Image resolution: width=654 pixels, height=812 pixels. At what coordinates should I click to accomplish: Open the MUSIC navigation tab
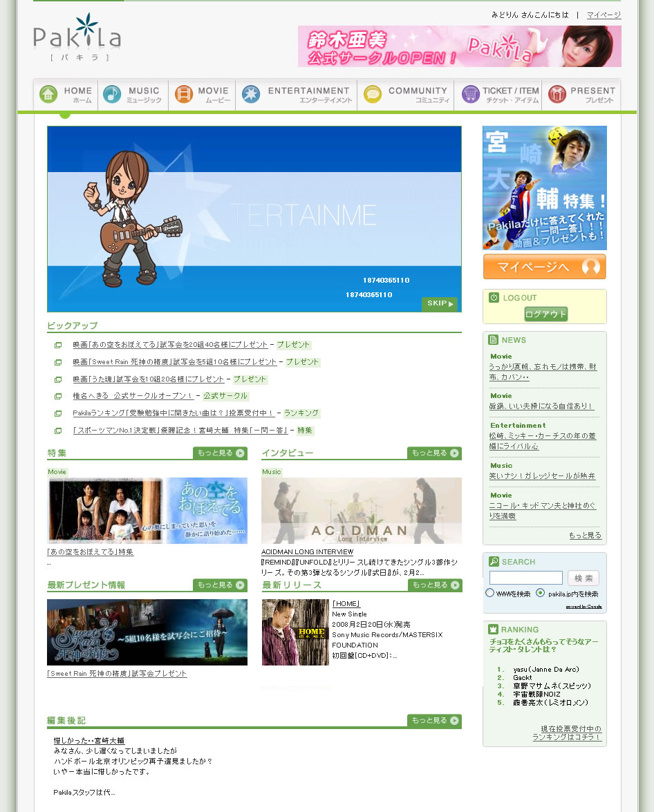tap(133, 95)
